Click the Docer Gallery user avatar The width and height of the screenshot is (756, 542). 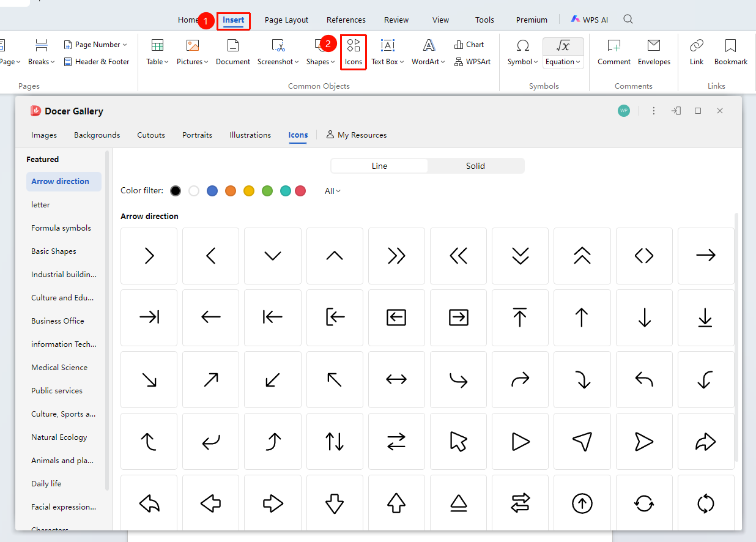click(x=624, y=111)
